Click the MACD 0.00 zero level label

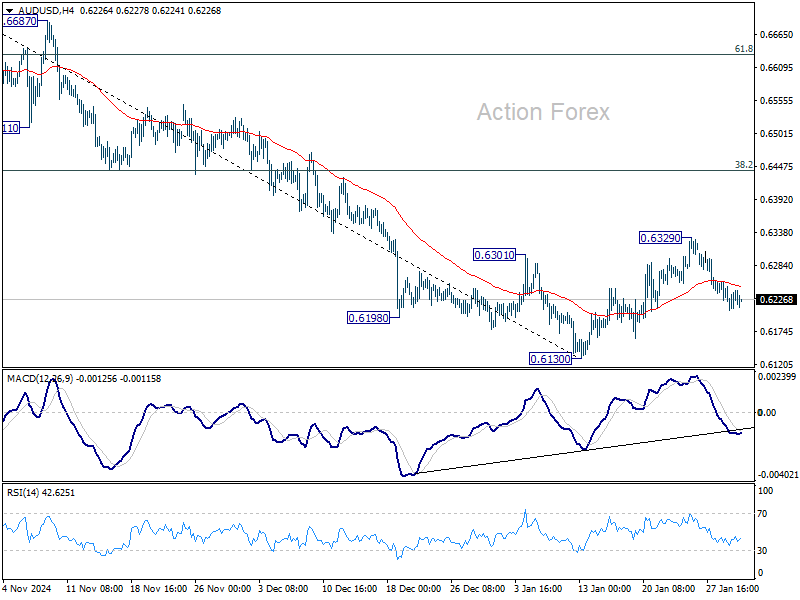(767, 412)
